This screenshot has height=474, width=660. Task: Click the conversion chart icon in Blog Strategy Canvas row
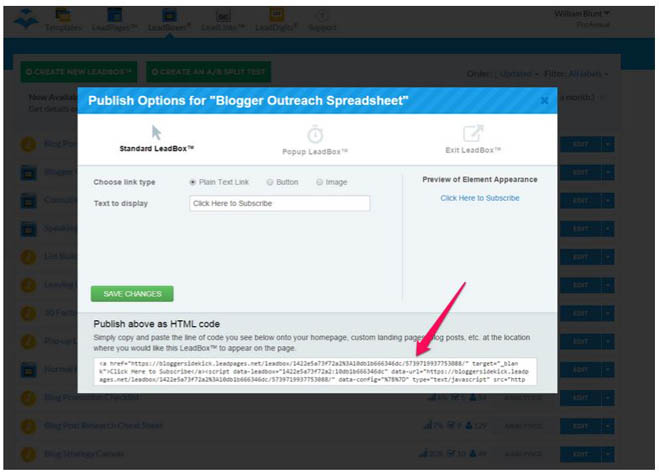(x=423, y=453)
